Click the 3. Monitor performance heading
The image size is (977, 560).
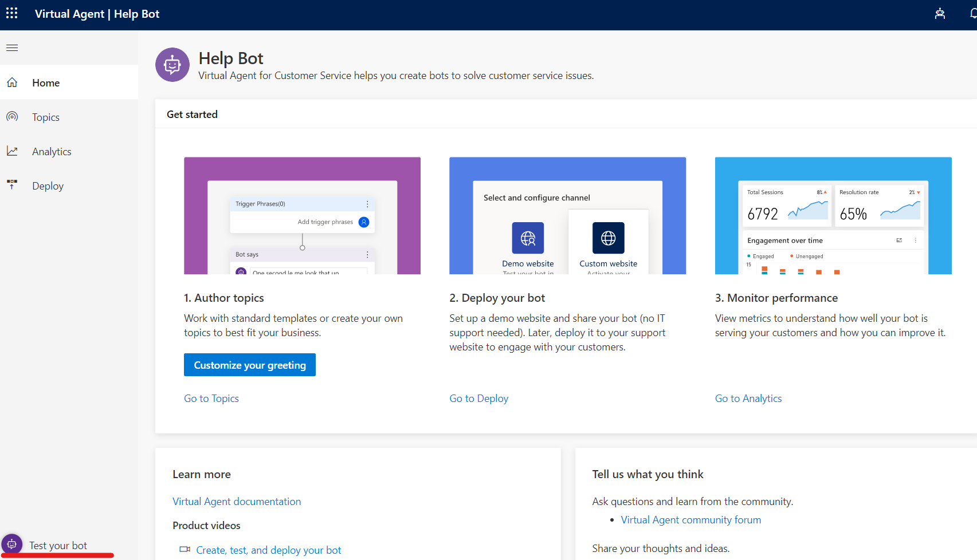click(776, 298)
